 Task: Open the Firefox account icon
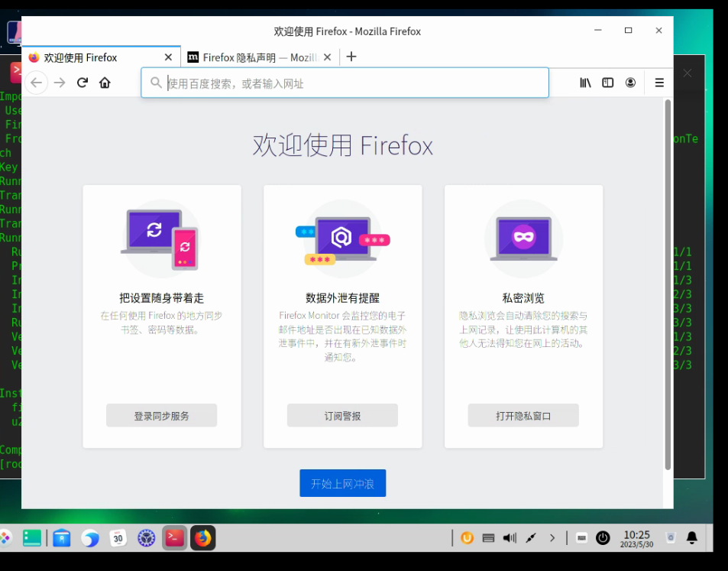(x=630, y=83)
